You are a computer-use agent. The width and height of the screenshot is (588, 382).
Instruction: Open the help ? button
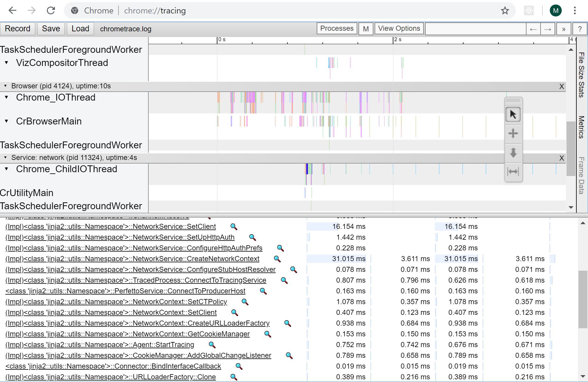point(580,29)
